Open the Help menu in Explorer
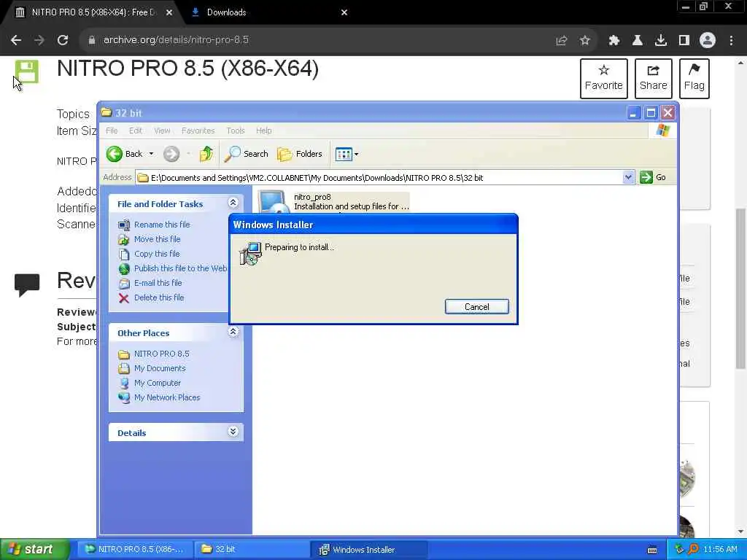 pos(263,131)
